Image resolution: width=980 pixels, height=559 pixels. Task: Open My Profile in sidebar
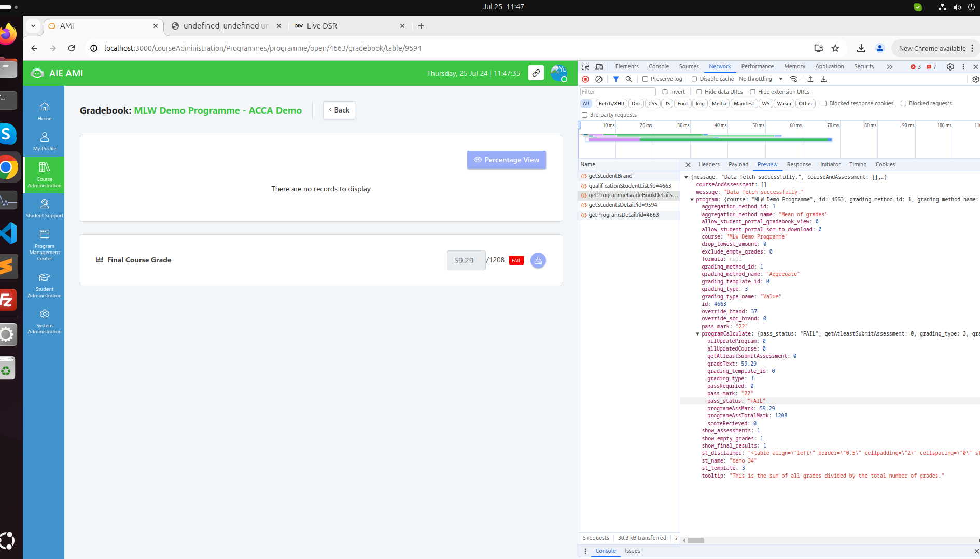pos(45,141)
